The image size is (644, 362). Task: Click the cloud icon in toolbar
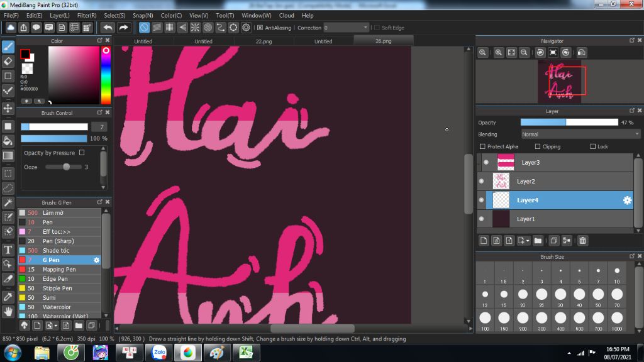[11, 28]
